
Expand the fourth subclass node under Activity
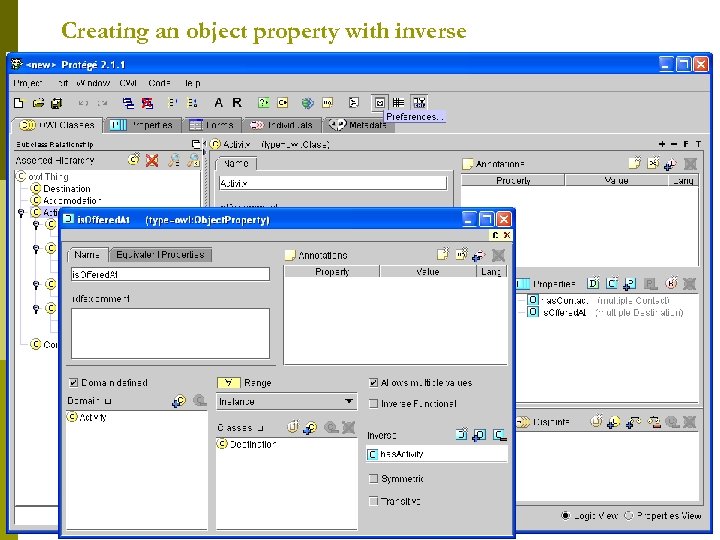[36, 309]
